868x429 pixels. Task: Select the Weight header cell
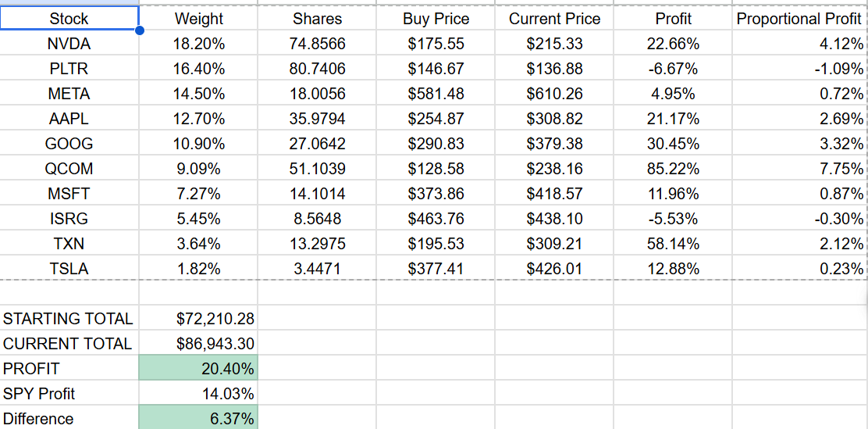point(199,18)
